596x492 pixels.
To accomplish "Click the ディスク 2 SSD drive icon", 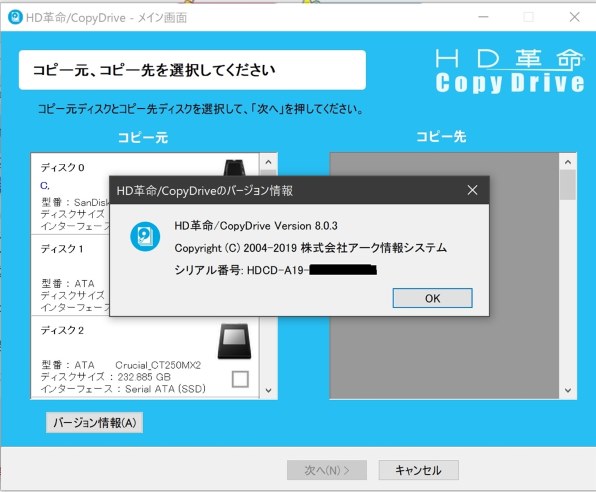I will (x=235, y=341).
